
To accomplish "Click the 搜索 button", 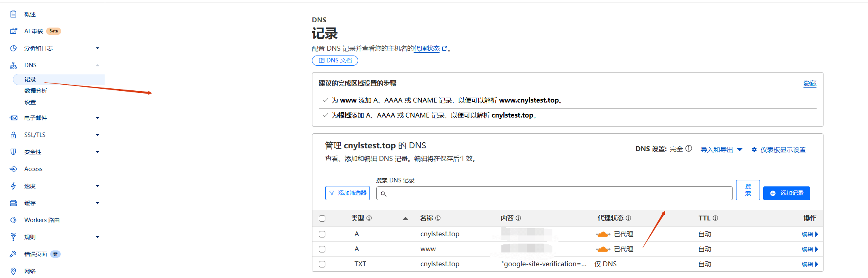I will click(x=748, y=190).
